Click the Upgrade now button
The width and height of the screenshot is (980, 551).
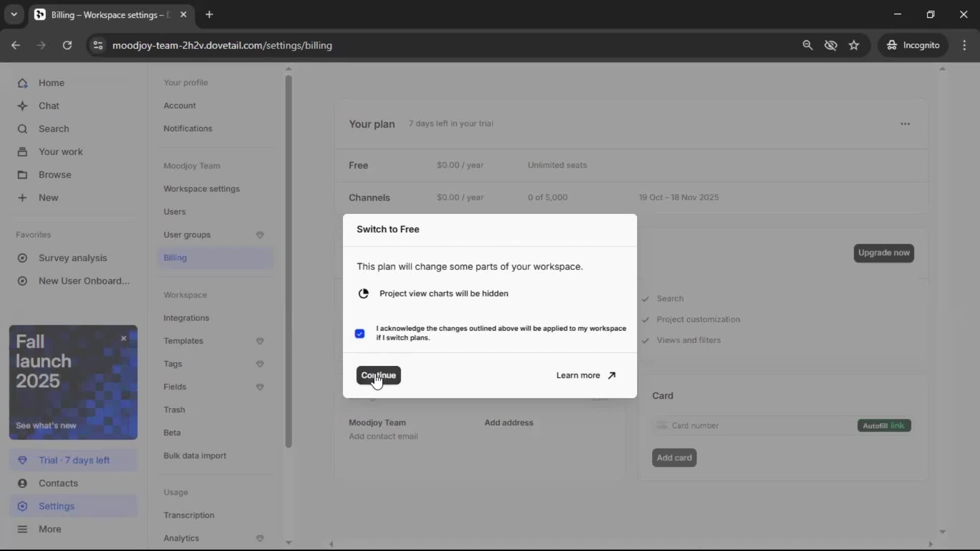point(884,253)
